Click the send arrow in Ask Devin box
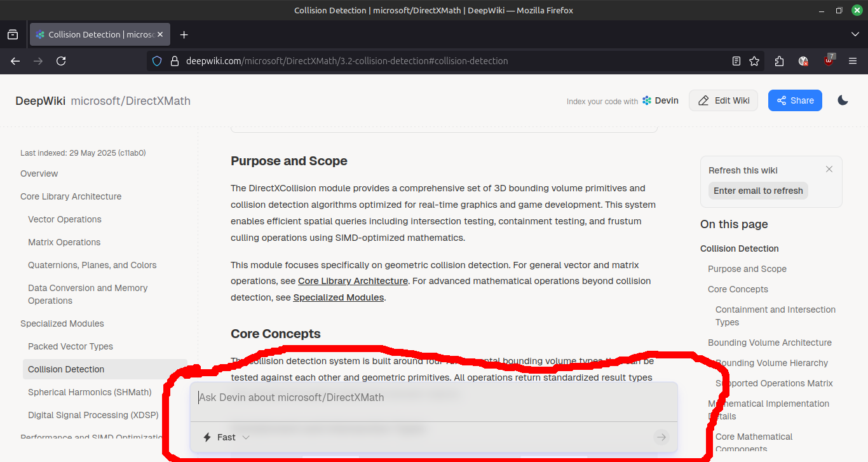Image resolution: width=868 pixels, height=462 pixels. 661,437
